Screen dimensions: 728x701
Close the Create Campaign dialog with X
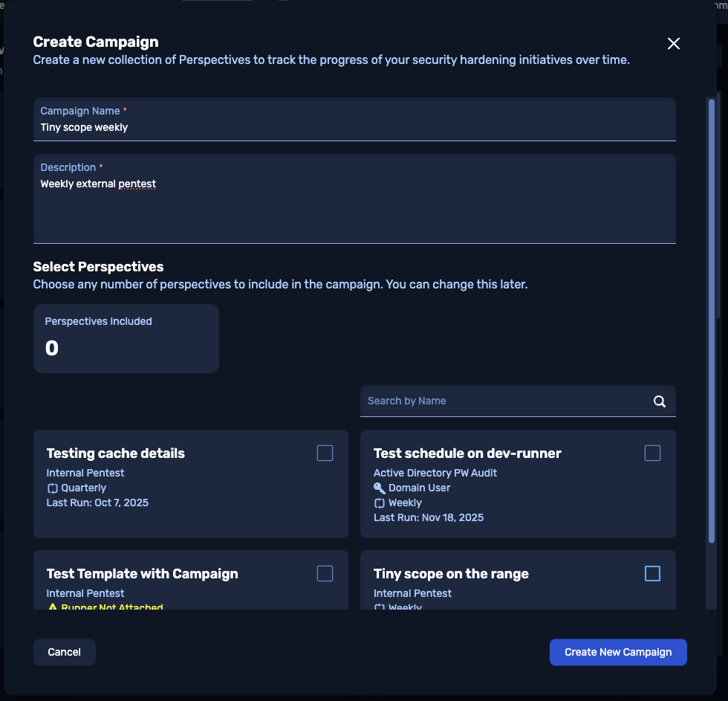coord(673,44)
